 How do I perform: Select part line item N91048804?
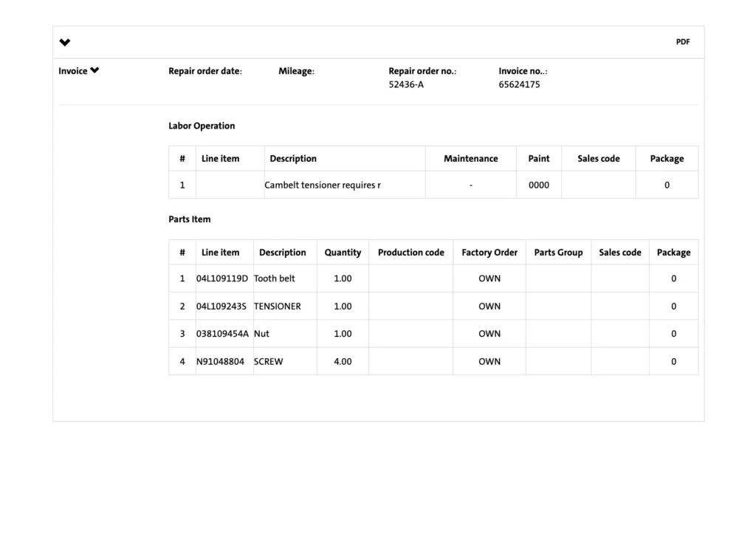pyautogui.click(x=220, y=362)
